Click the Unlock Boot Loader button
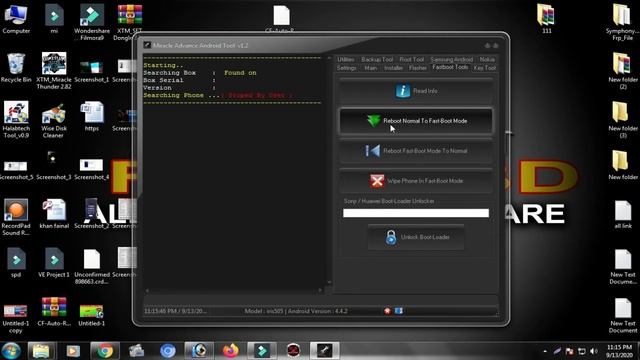This screenshot has height=360, width=640. 416,237
